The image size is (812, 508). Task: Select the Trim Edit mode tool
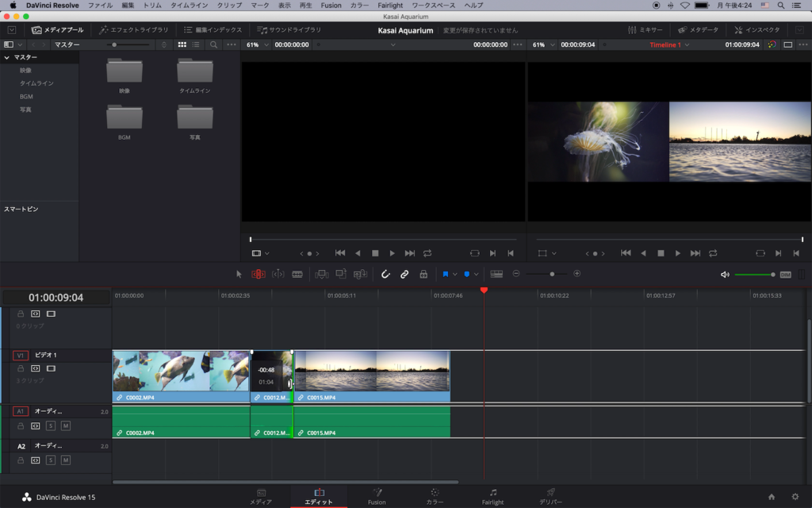click(x=258, y=274)
